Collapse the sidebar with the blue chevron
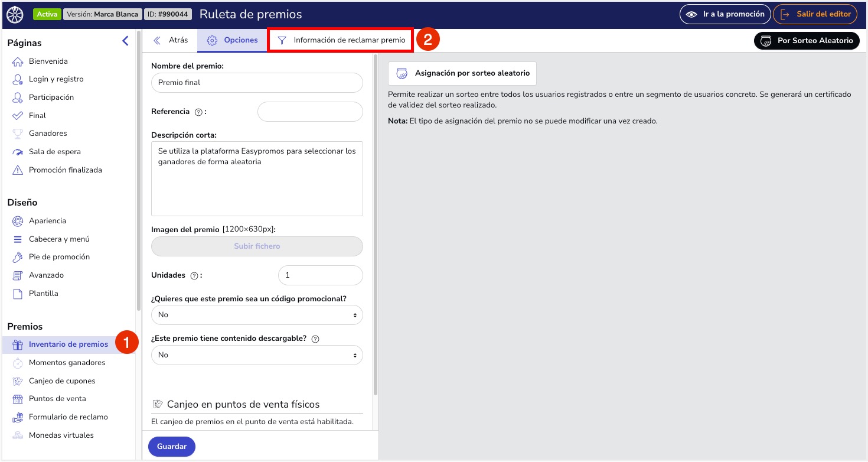 pyautogui.click(x=125, y=41)
